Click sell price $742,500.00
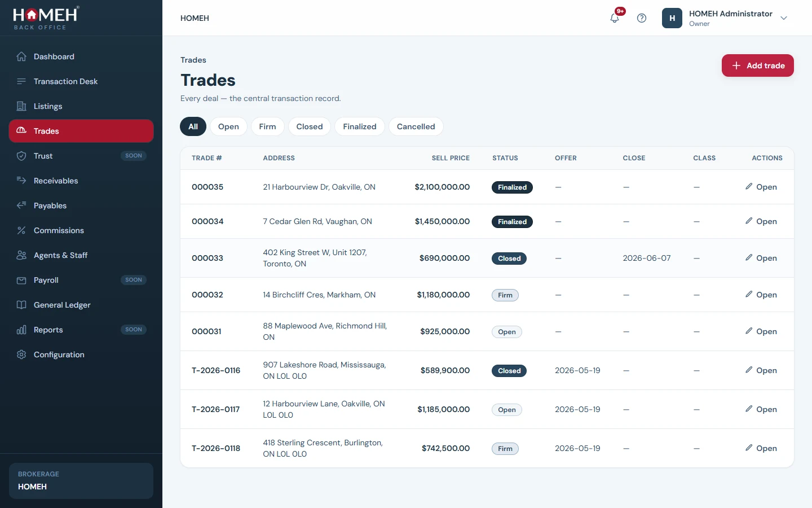The image size is (812, 508). [x=445, y=448]
